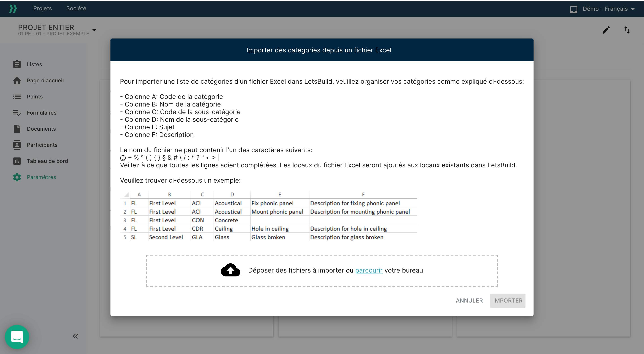Click the parcourir link

coord(369,270)
